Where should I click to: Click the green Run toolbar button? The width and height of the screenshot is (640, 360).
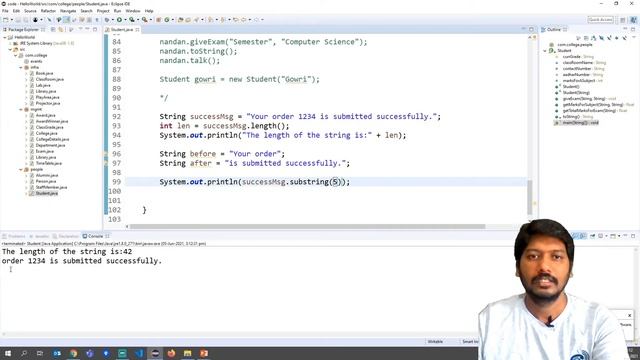(119, 20)
